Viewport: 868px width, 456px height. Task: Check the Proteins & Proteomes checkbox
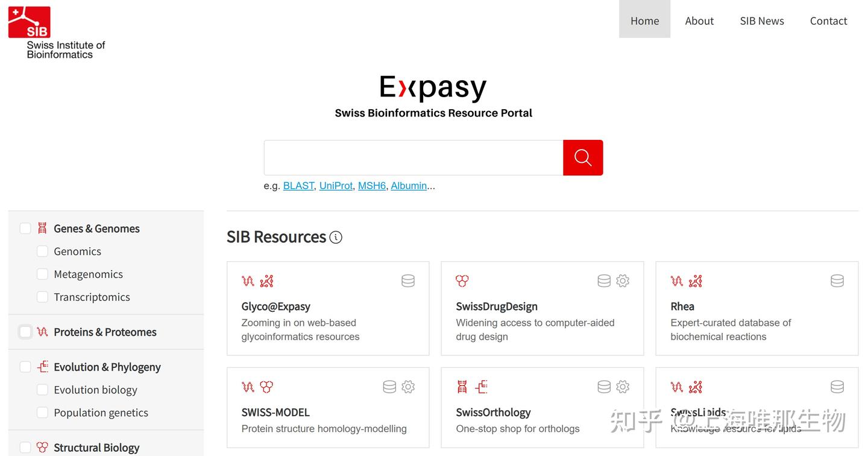click(25, 332)
